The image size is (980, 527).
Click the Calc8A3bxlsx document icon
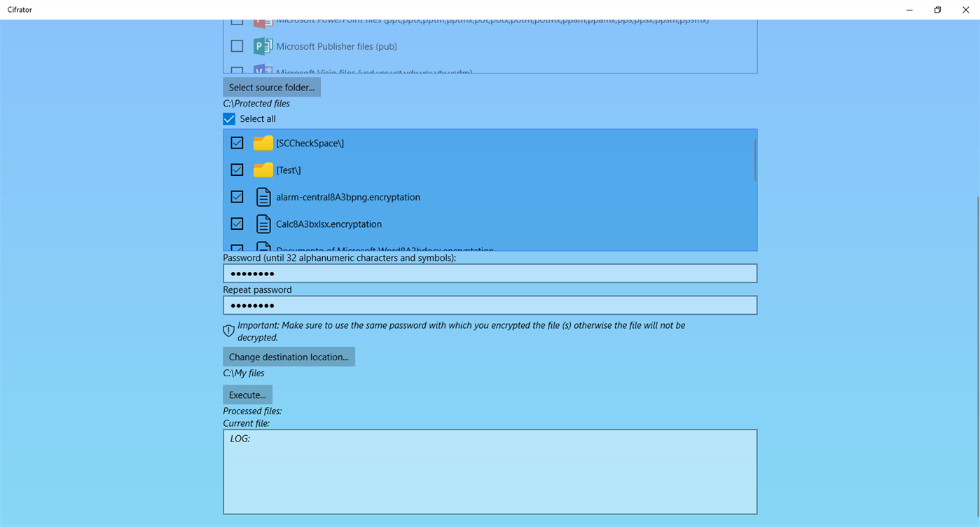point(263,224)
